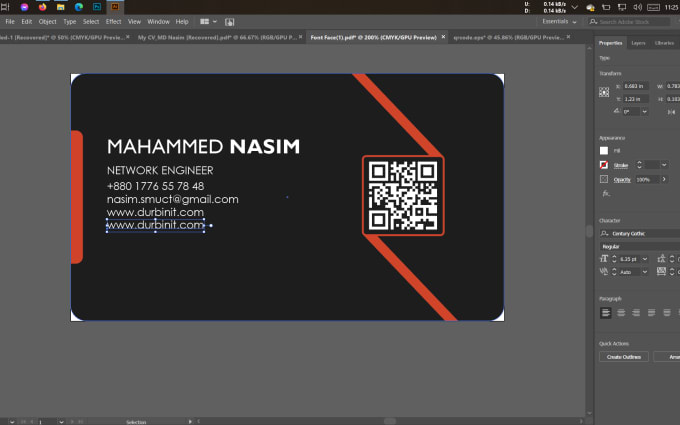
Task: Switch to the Layers panel tab
Action: pos(638,43)
